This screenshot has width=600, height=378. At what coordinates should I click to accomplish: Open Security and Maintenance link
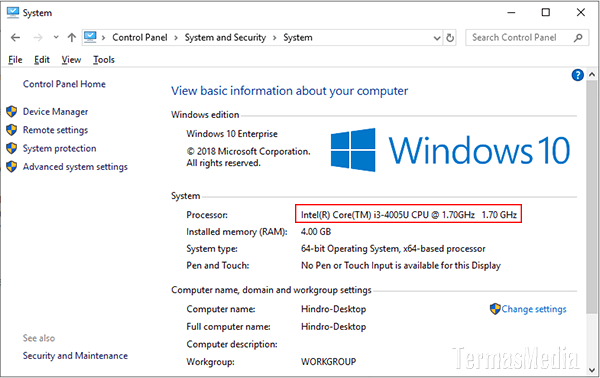(75, 356)
